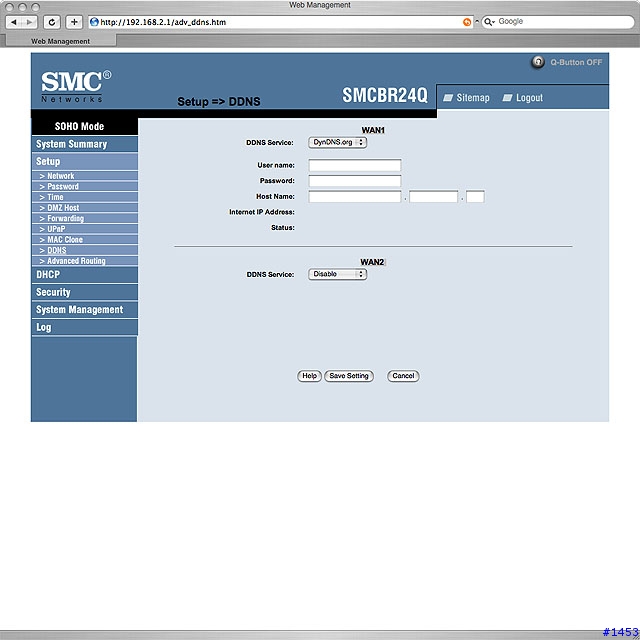Screen dimensions: 640x640
Task: Click the Status label
Action: click(283, 228)
